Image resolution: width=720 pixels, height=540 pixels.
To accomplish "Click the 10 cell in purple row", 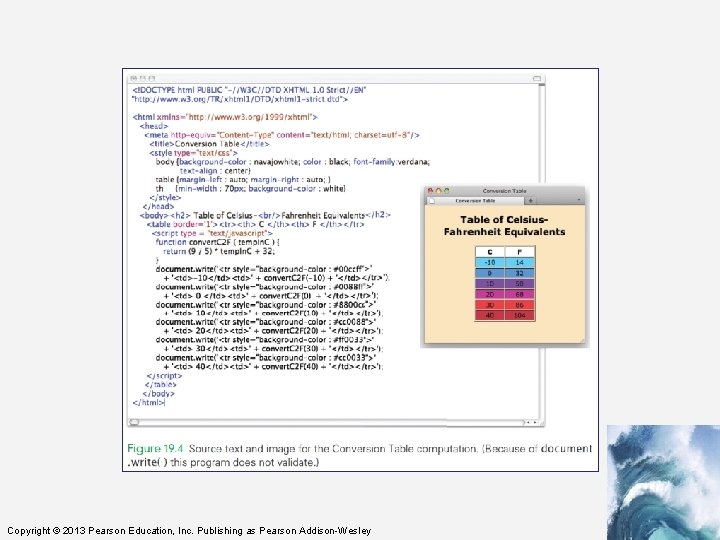I will click(489, 284).
